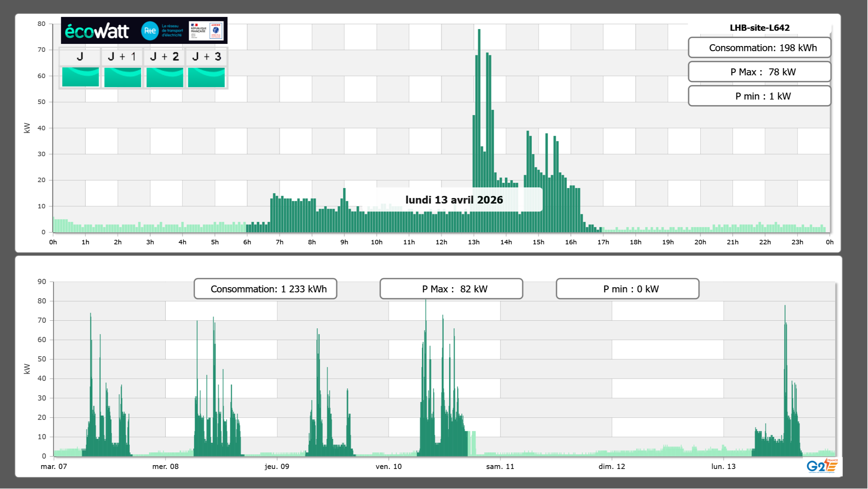This screenshot has height=489, width=868.
Task: Click the Consommation: 1 233 kWh box
Action: [265, 289]
